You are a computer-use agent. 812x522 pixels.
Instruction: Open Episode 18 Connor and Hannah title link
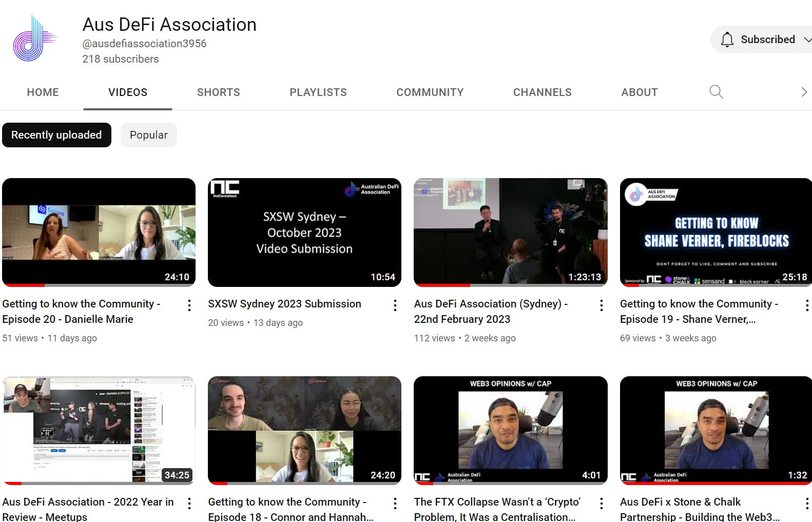tap(291, 509)
